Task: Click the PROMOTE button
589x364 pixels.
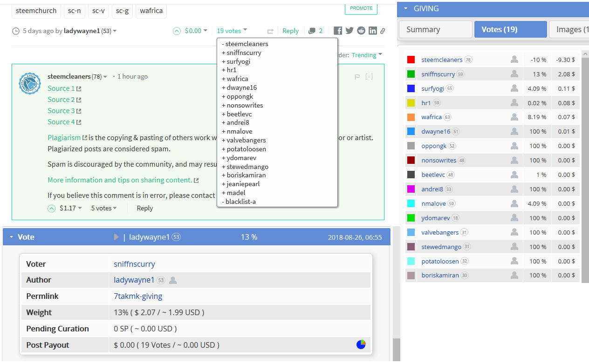Action: (x=361, y=8)
